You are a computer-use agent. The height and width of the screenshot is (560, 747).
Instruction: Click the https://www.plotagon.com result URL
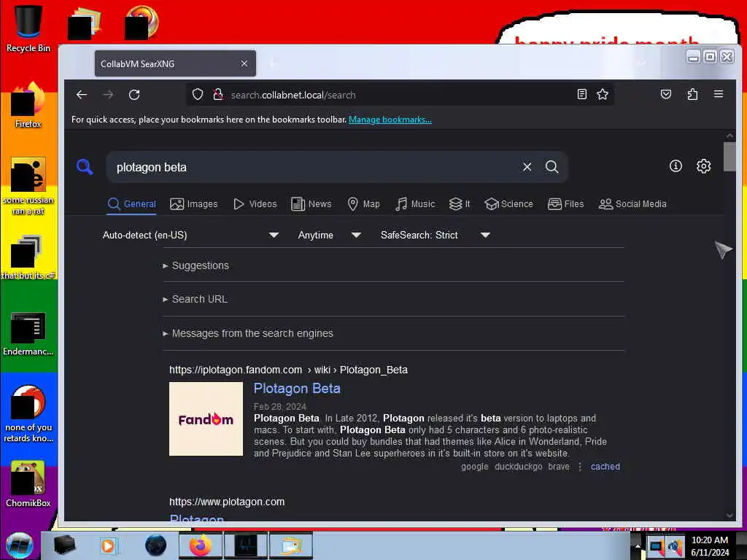click(227, 502)
